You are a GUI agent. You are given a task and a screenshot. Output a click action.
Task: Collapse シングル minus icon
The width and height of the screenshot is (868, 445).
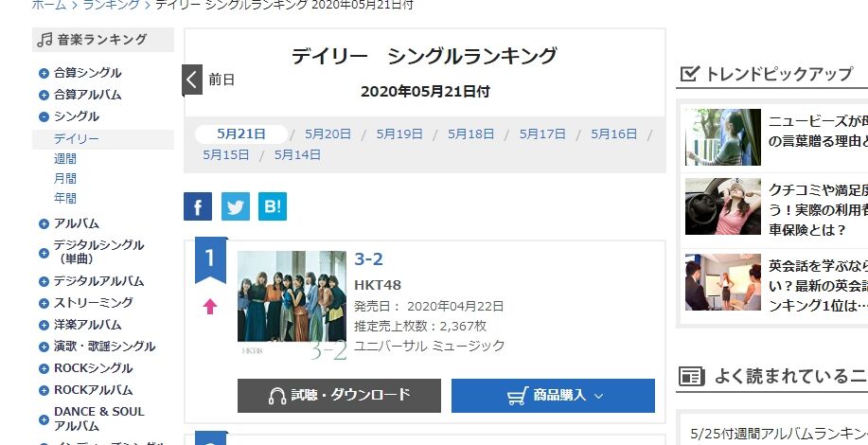click(44, 116)
